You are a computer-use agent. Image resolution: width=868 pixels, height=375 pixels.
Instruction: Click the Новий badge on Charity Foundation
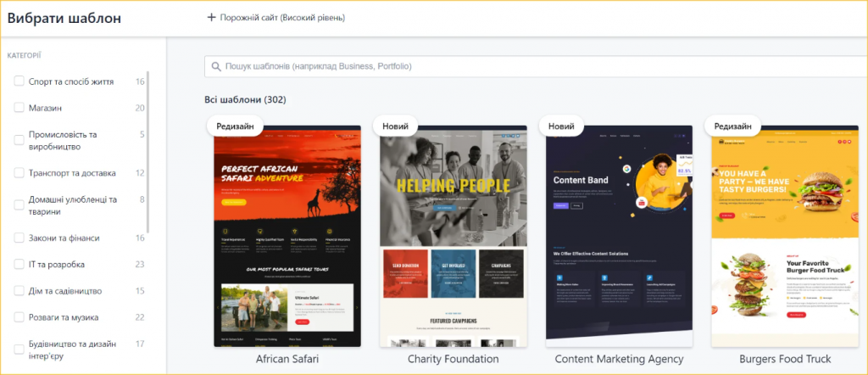395,126
